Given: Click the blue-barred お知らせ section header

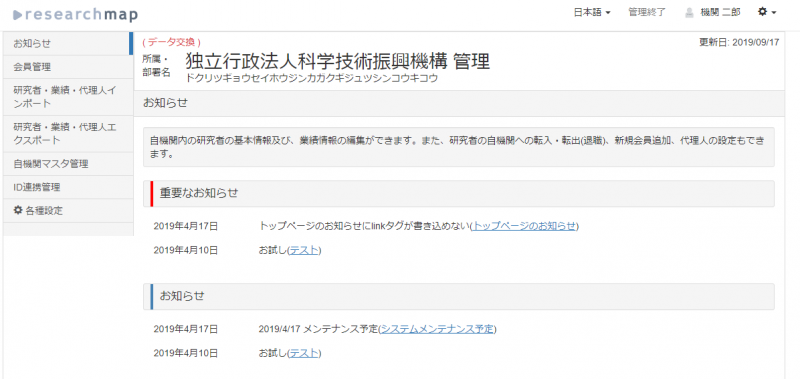Looking at the screenshot, I should click(459, 296).
